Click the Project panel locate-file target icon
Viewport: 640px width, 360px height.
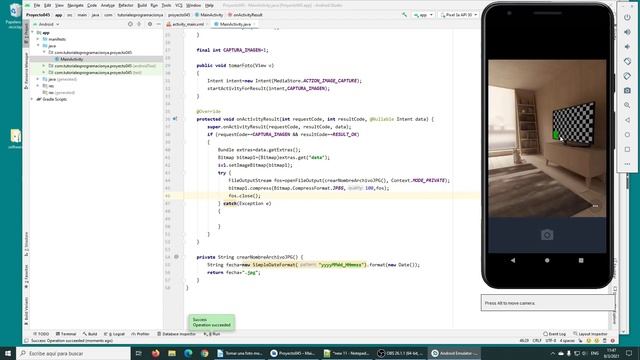tap(130, 24)
